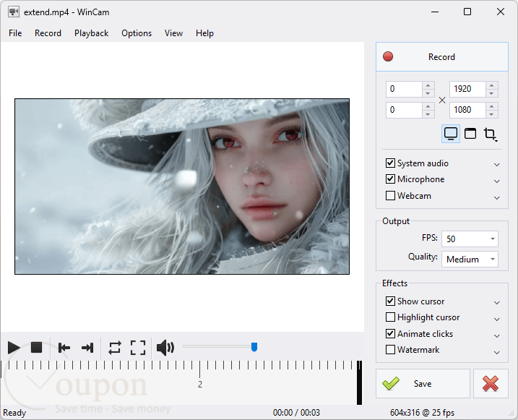Viewport: 518px width, 420px height.
Task: Select window capture mode icon
Action: coord(470,134)
